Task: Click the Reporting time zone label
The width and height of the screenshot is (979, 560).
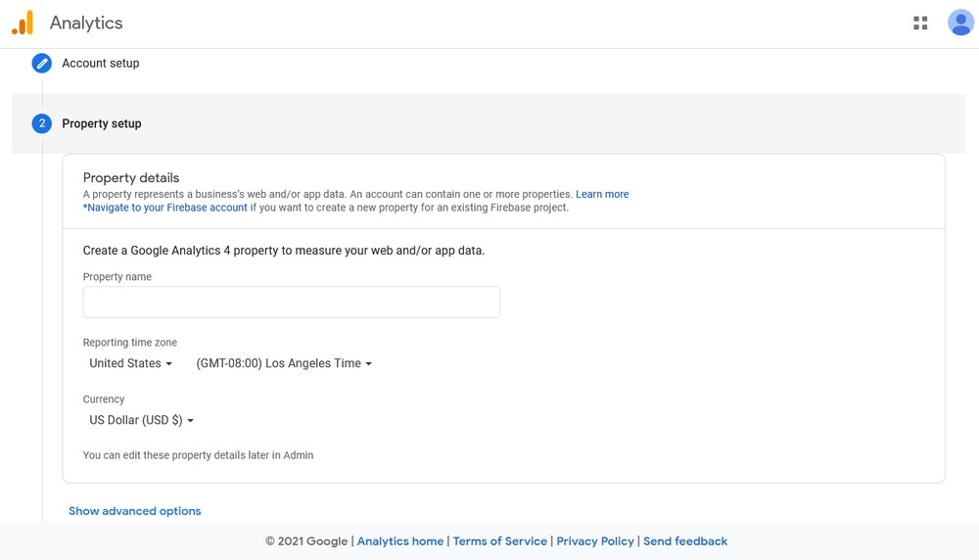Action: pos(130,342)
